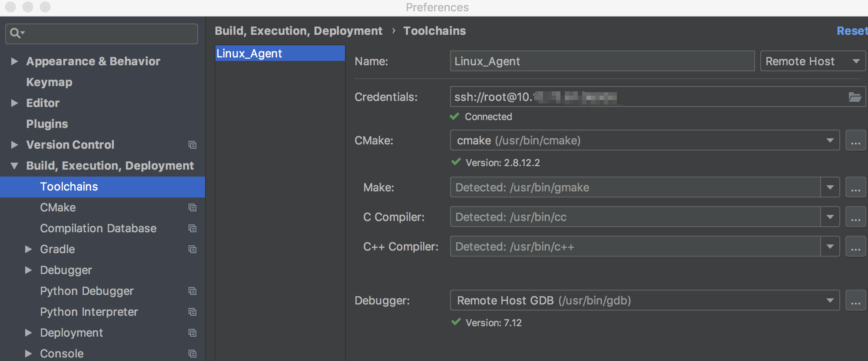Browse for C Compiler with ellipsis button

tap(855, 217)
